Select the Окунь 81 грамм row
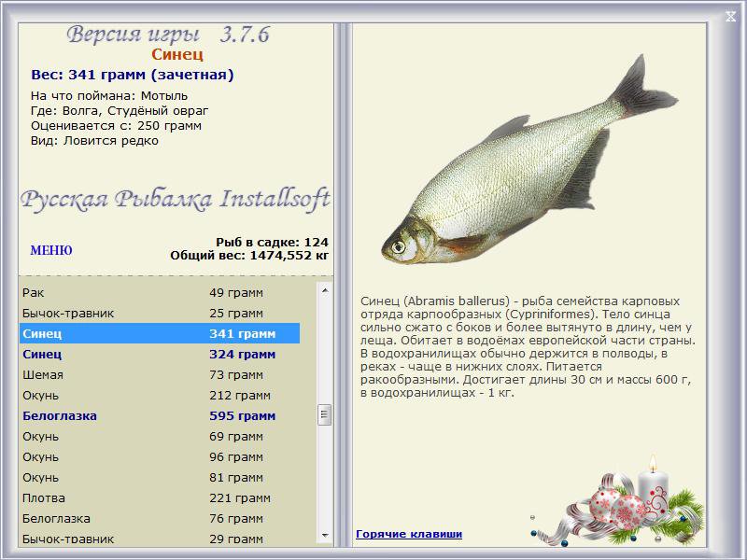The image size is (747, 560). coord(160,477)
